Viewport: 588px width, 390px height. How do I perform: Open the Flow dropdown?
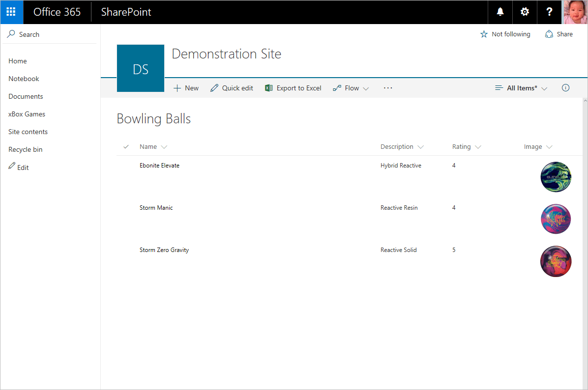click(x=351, y=87)
